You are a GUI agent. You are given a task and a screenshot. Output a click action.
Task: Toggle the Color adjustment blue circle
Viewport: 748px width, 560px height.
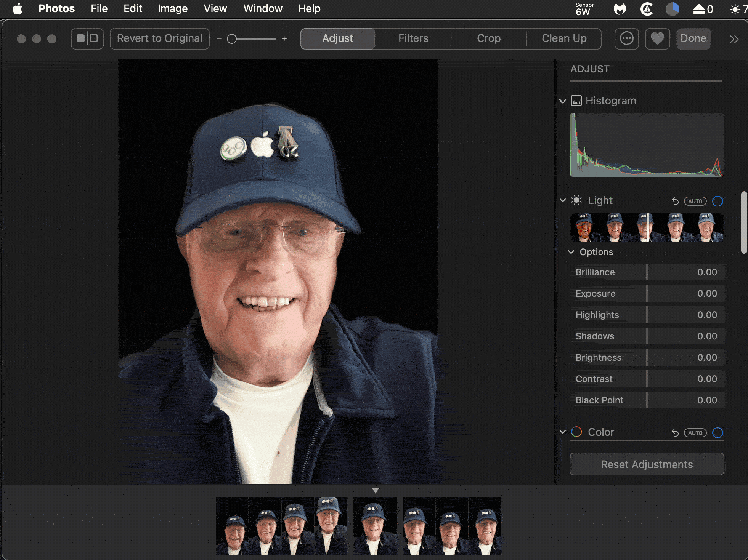718,433
